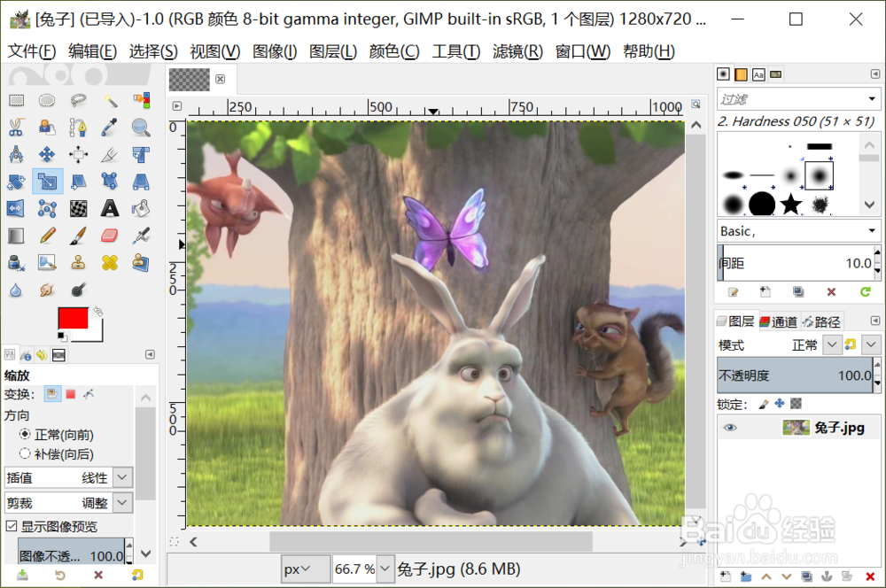Select the Scale tool

point(47,182)
